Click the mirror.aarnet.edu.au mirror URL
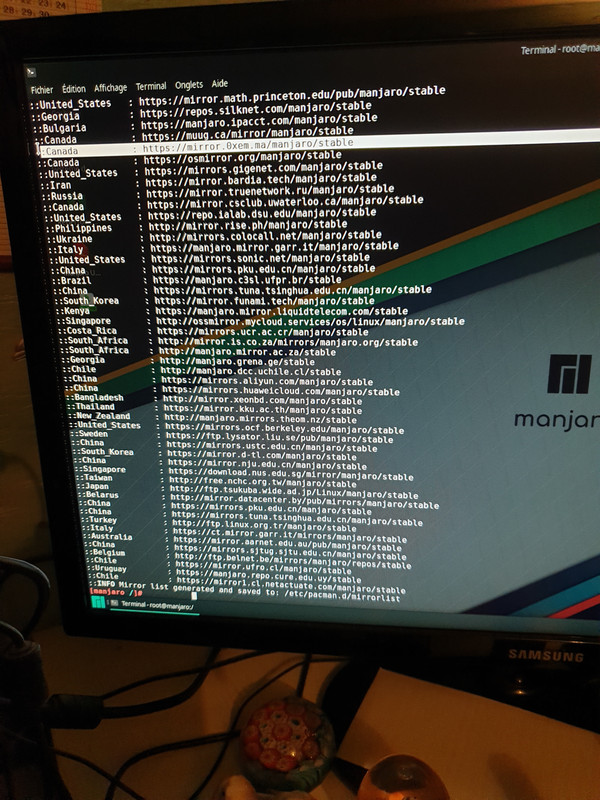The image size is (600, 800). click(288, 543)
